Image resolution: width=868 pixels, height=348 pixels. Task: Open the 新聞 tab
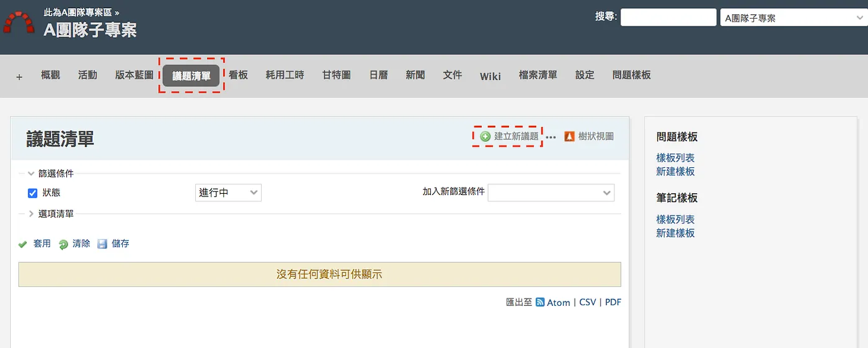tap(415, 75)
